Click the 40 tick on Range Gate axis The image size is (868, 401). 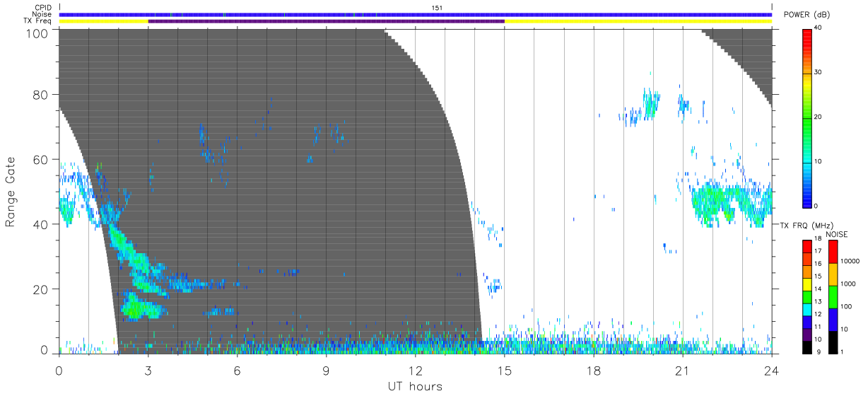[x=40, y=224]
